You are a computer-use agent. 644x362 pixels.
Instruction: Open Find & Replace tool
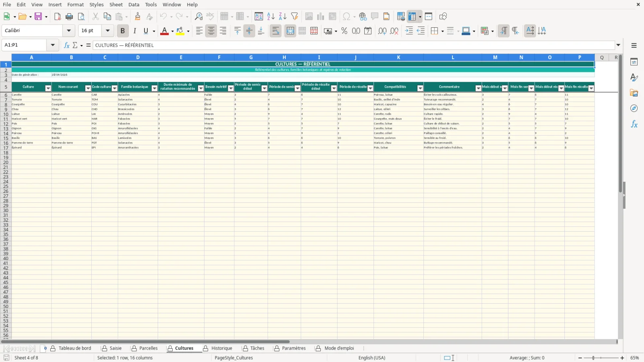198,16
